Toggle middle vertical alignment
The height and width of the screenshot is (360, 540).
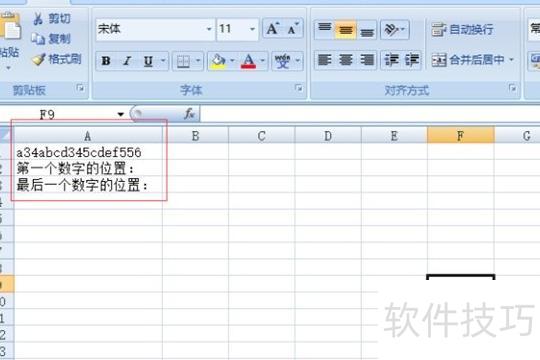(x=345, y=29)
